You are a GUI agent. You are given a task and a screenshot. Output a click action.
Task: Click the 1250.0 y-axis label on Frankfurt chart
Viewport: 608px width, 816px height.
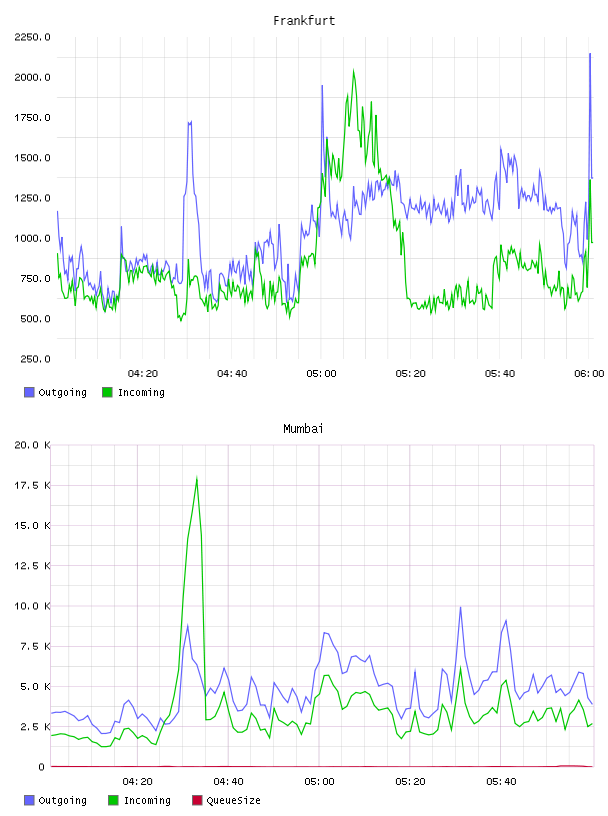coord(32,198)
